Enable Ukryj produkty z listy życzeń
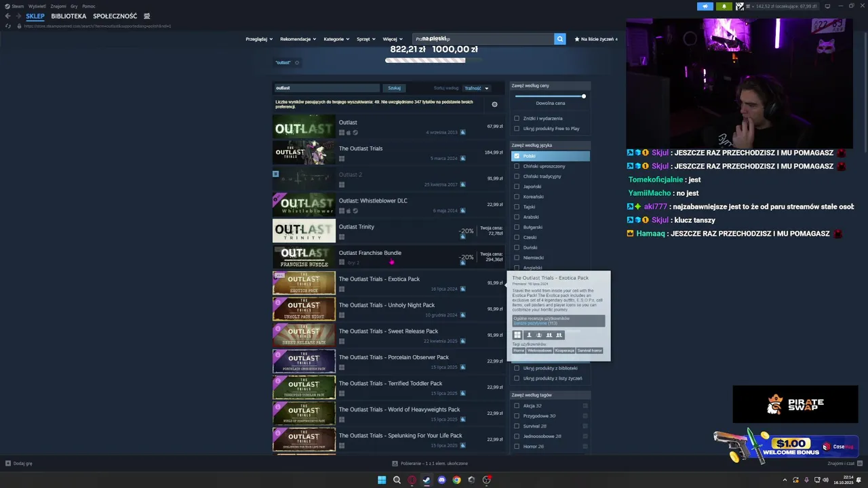This screenshot has width=868, height=488. (517, 379)
